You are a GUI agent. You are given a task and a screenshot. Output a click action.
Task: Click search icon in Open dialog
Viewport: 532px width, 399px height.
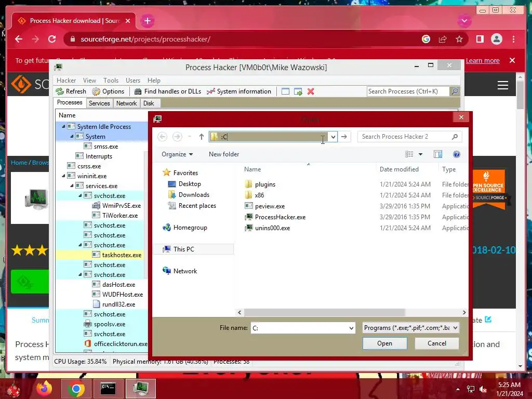coord(455,137)
